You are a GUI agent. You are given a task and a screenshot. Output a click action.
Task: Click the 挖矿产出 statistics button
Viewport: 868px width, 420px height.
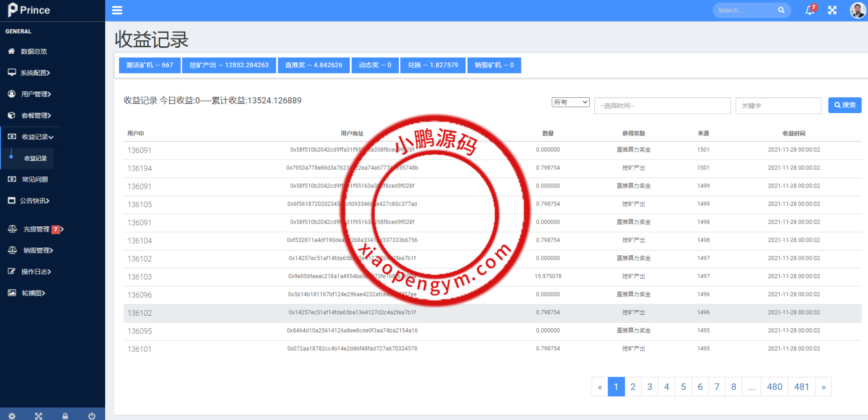[x=229, y=65]
